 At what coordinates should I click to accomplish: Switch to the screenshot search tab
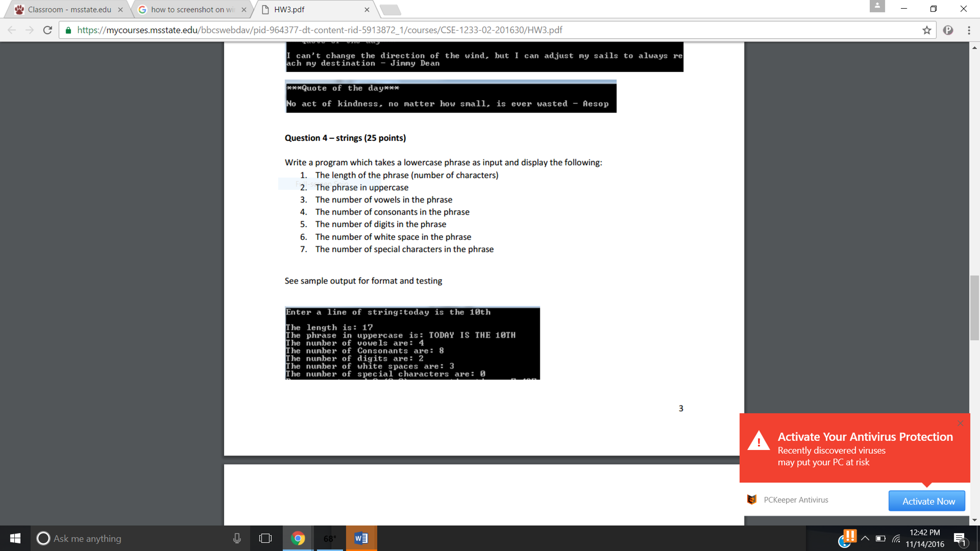[192, 9]
